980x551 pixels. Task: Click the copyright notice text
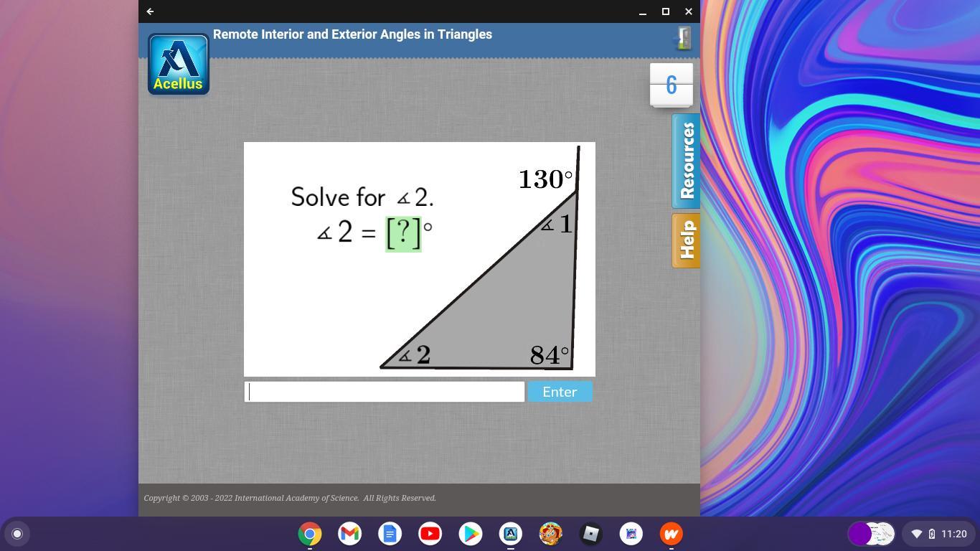point(290,498)
